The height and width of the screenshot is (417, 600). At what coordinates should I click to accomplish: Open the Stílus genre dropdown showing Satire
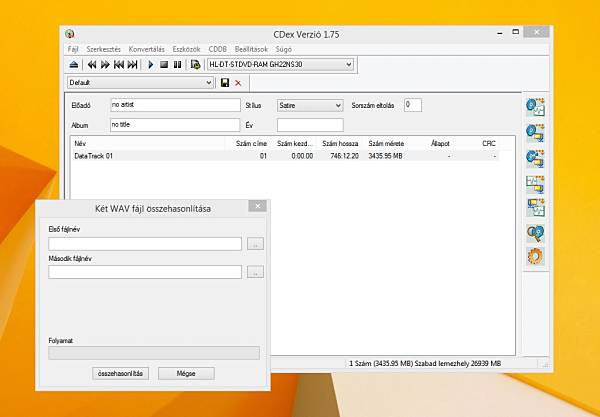click(x=310, y=105)
